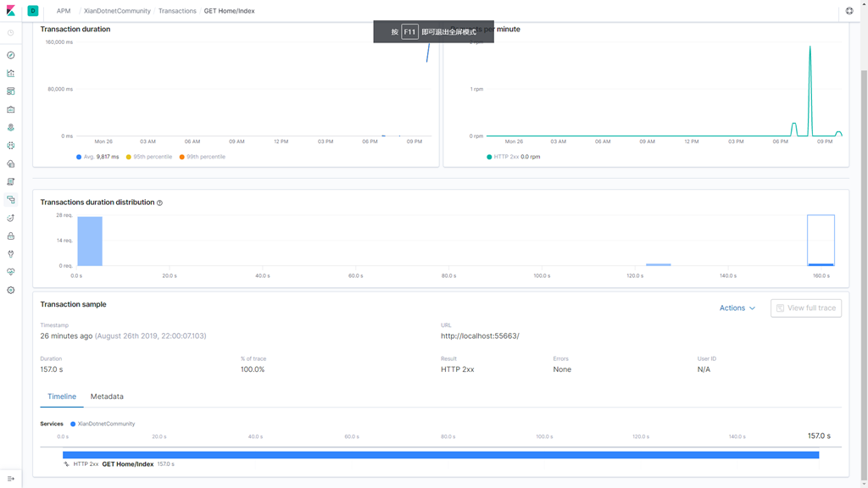The height and width of the screenshot is (488, 868).
Task: Switch to the Metadata tab
Action: 107,396
